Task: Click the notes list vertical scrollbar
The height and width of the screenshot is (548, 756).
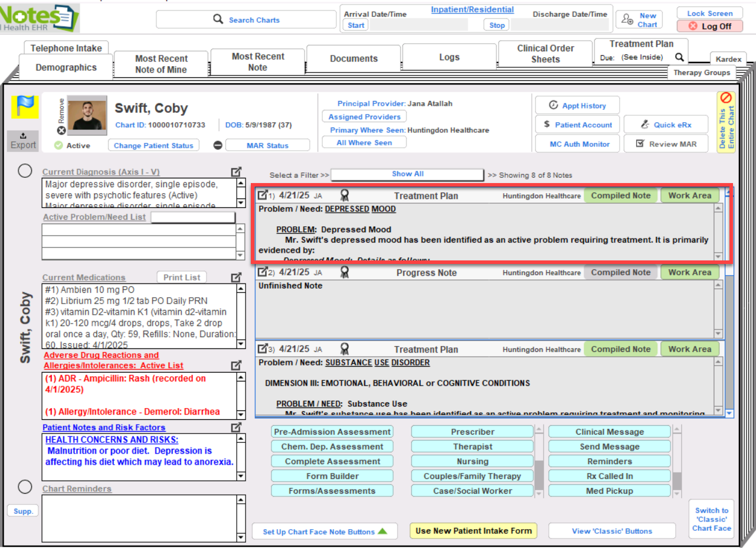Action: (729, 342)
